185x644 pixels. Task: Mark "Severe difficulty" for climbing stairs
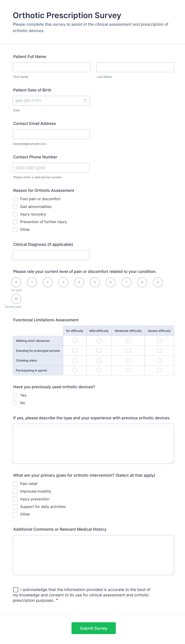159,360
